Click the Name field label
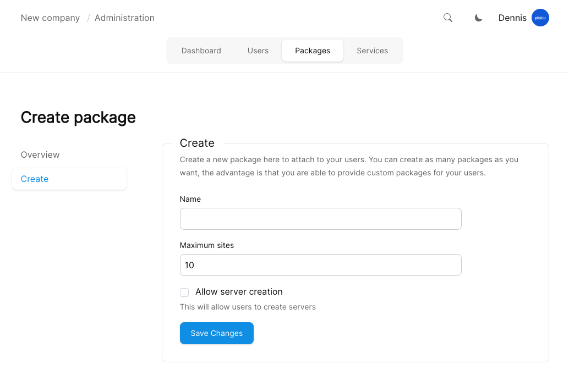 190,199
